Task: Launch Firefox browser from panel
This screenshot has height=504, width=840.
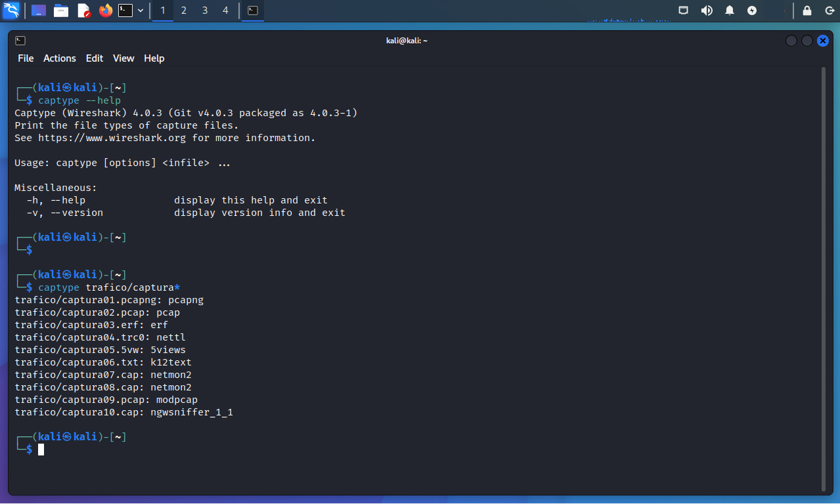Action: point(105,10)
